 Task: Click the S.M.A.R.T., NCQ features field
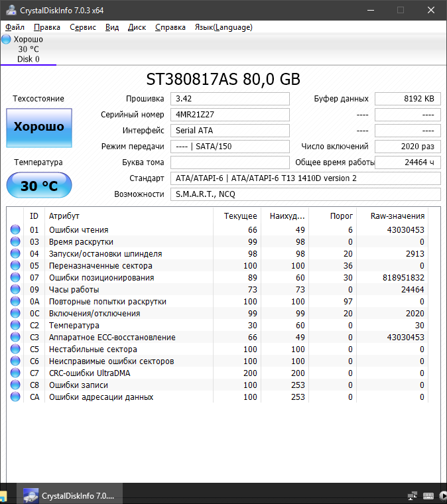[x=305, y=194]
